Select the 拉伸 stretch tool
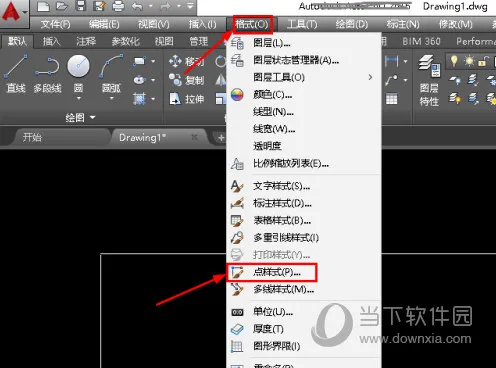Screen dimensions: 496x368 pos(186,99)
